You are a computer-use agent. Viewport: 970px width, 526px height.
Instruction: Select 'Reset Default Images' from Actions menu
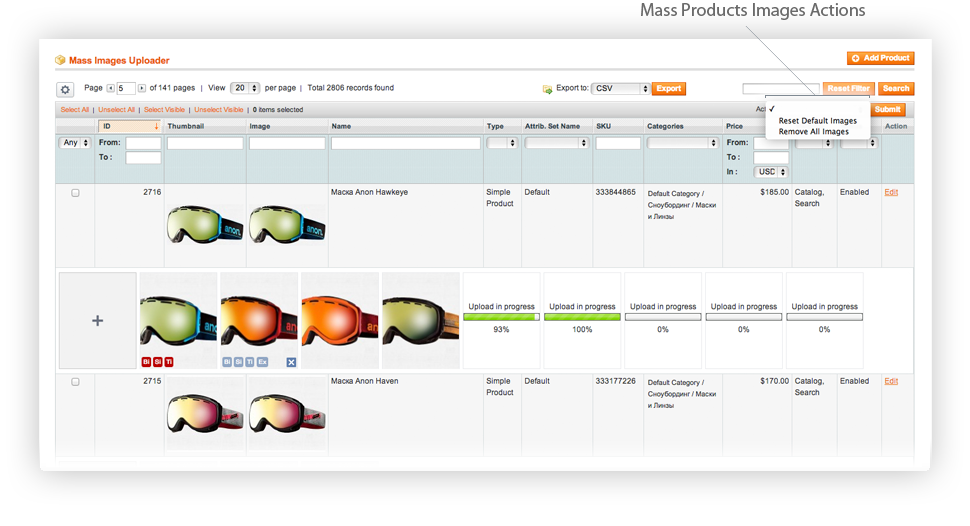point(817,121)
